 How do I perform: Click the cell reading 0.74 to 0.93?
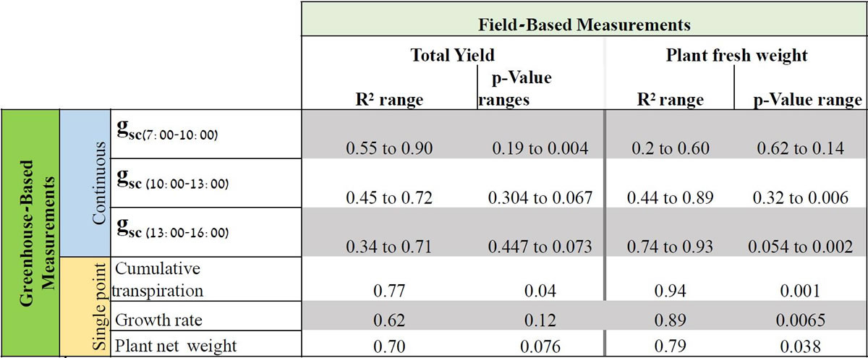pos(669,247)
